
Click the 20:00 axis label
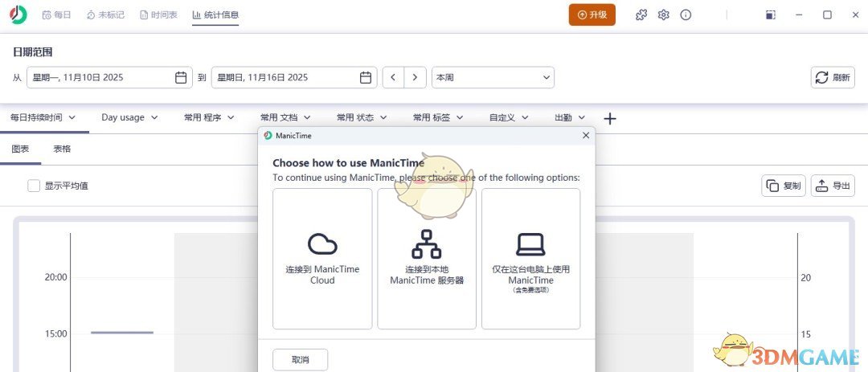pos(56,276)
